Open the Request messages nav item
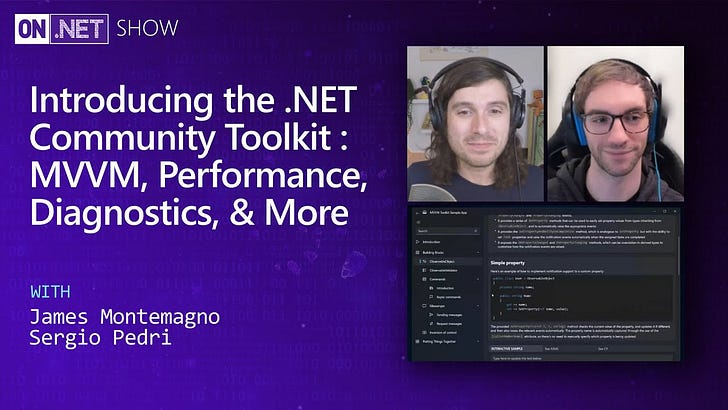This screenshot has height=410, width=728. 448,324
